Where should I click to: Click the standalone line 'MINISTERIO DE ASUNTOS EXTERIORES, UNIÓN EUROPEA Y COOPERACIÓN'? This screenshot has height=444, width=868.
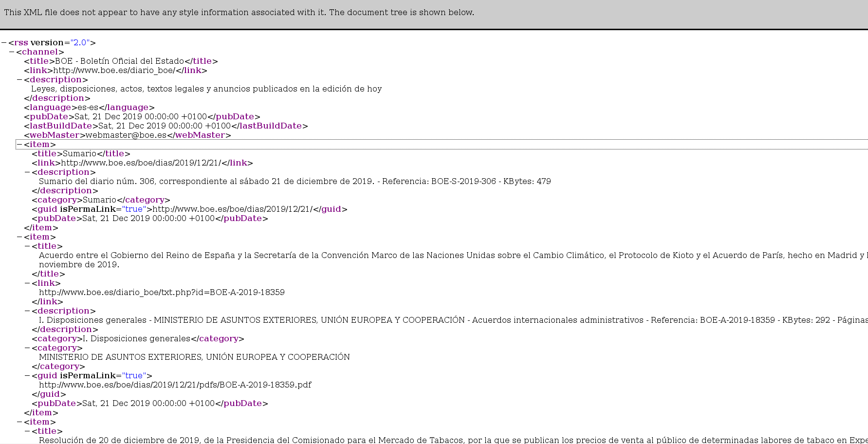pyautogui.click(x=194, y=357)
